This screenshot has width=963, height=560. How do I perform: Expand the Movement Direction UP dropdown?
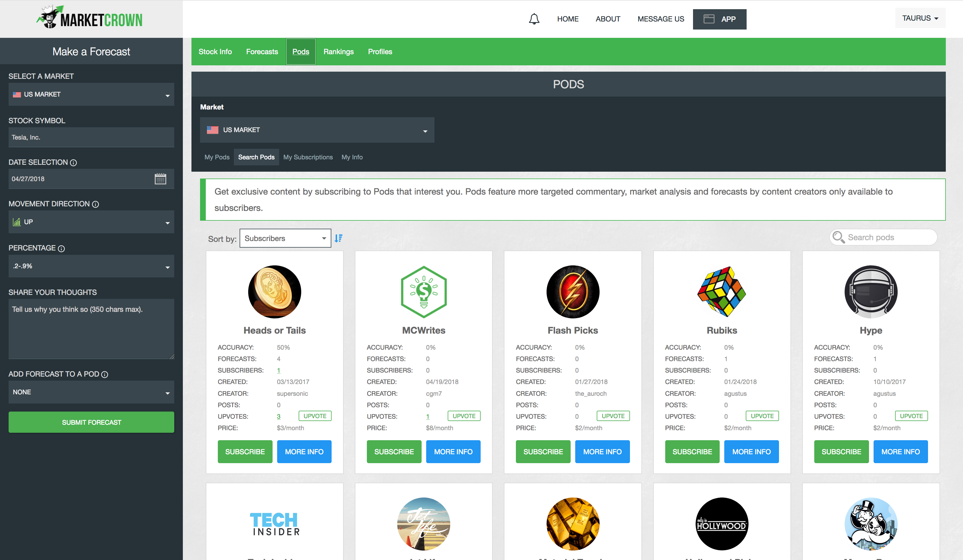pos(91,222)
